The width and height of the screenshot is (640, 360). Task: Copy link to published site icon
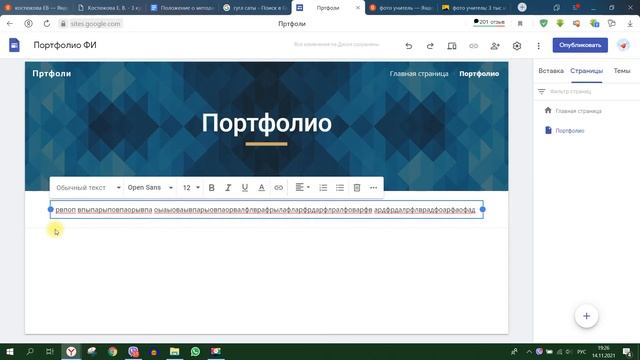[x=473, y=46]
